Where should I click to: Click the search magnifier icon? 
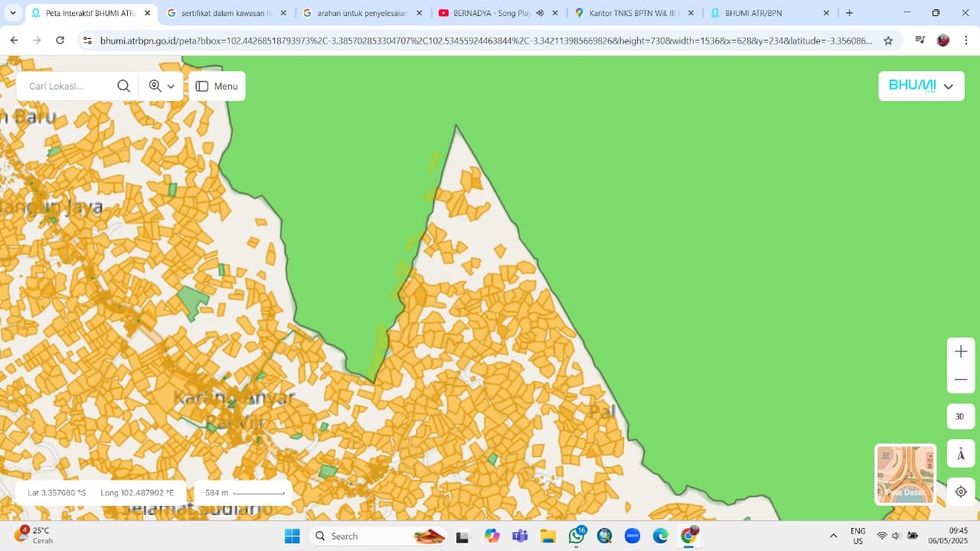pos(123,86)
